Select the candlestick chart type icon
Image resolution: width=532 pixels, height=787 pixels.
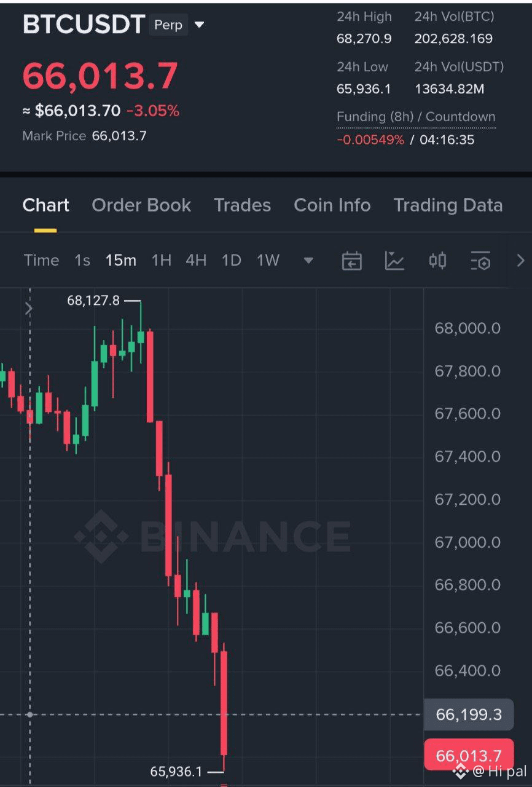[x=437, y=261]
